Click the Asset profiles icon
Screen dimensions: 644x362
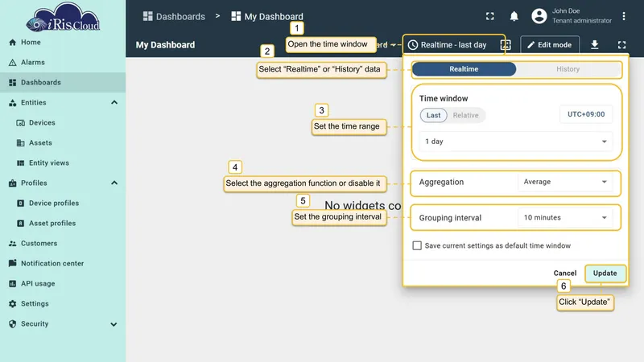click(21, 224)
